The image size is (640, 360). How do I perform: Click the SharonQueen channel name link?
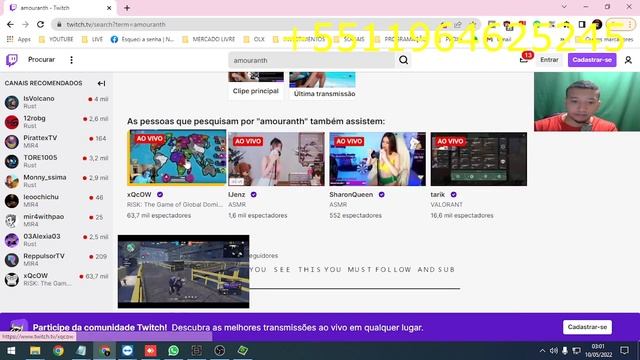[x=351, y=195]
